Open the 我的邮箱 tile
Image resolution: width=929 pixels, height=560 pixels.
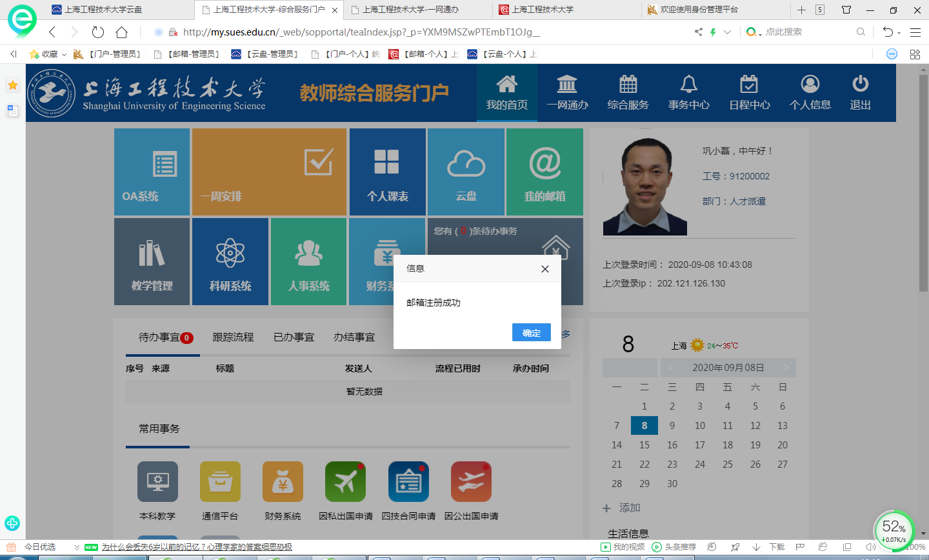(544, 172)
